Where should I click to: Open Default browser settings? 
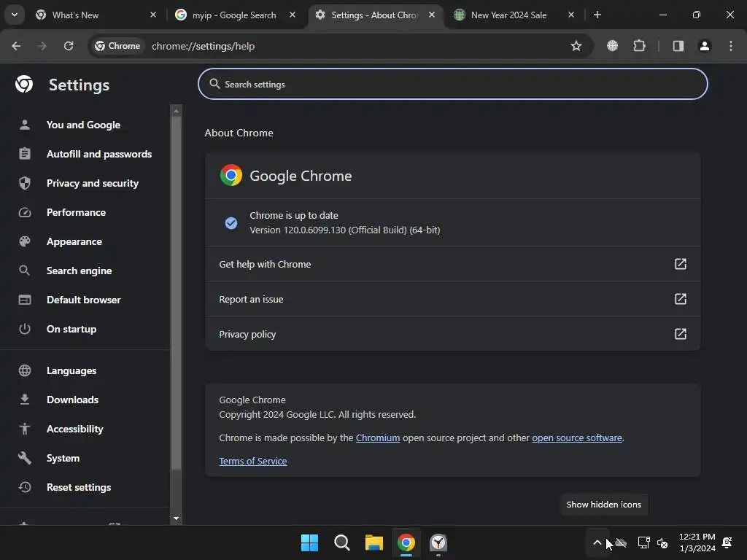pyautogui.click(x=84, y=300)
